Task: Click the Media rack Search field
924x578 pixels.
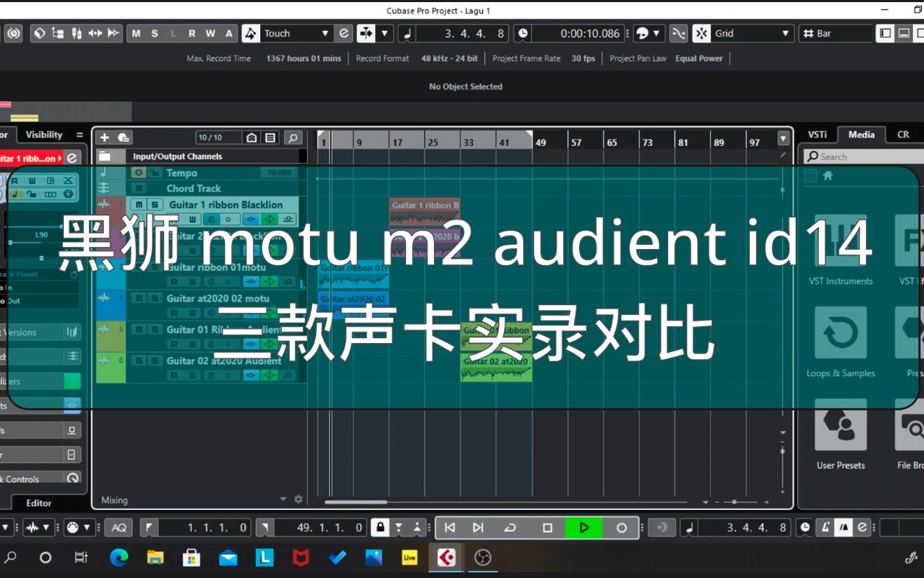Action: point(864,156)
